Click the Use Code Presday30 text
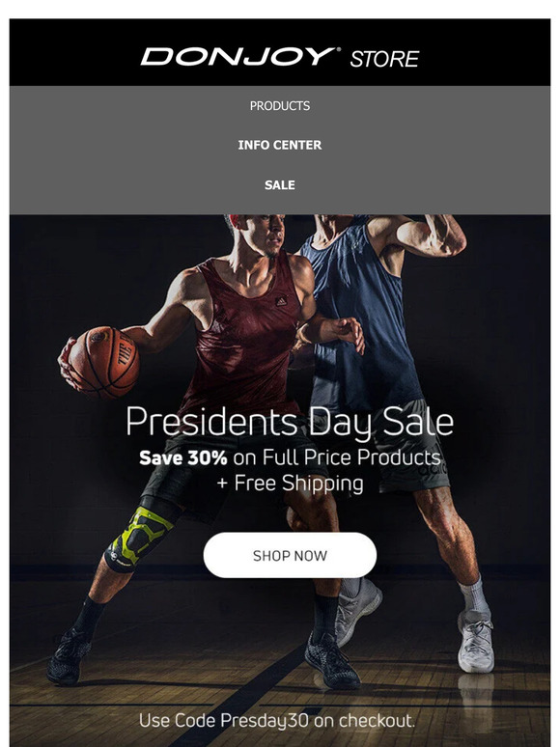Image resolution: width=560 pixels, height=747 pixels. coord(277,720)
